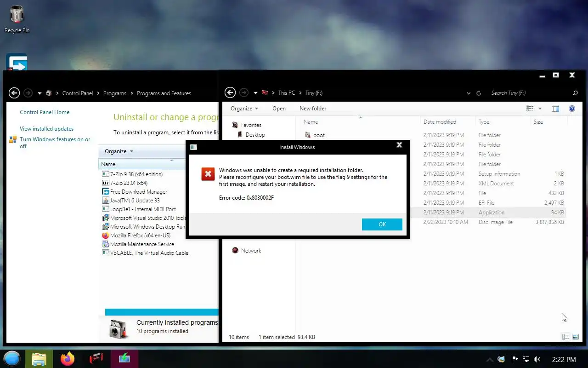The image size is (588, 368).
Task: Click Control Panel in breadcrumb
Action: [x=78, y=93]
